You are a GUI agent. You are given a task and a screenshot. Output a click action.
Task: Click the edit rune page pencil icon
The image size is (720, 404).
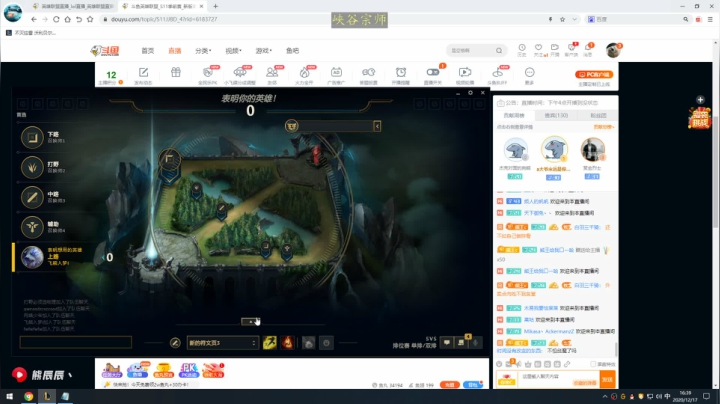click(x=175, y=343)
